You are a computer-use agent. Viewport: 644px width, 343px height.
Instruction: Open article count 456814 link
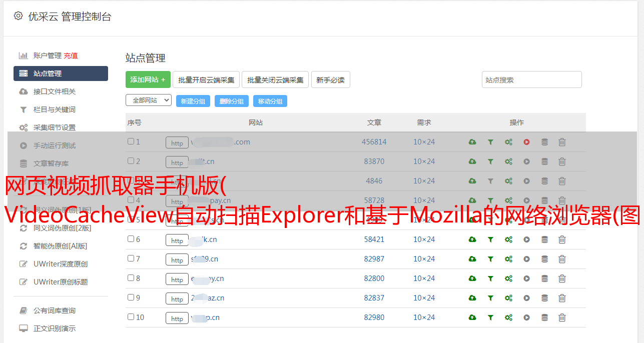[374, 142]
